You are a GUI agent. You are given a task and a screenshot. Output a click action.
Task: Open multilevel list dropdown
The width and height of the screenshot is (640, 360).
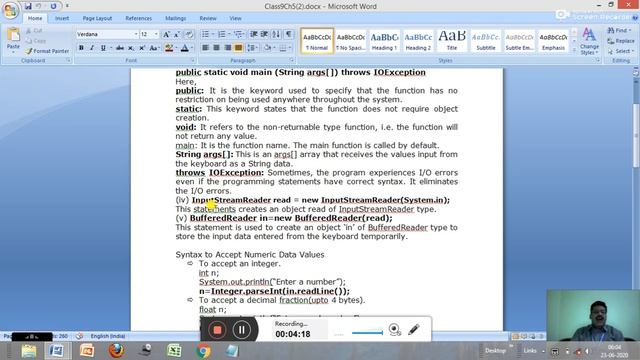[244, 34]
